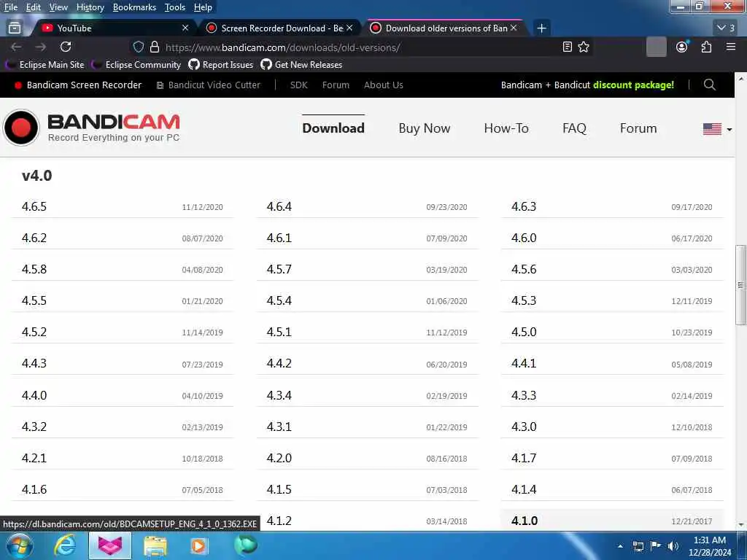Open the extensions puzzle icon
Viewport: 747px width, 560px height.
(x=706, y=47)
